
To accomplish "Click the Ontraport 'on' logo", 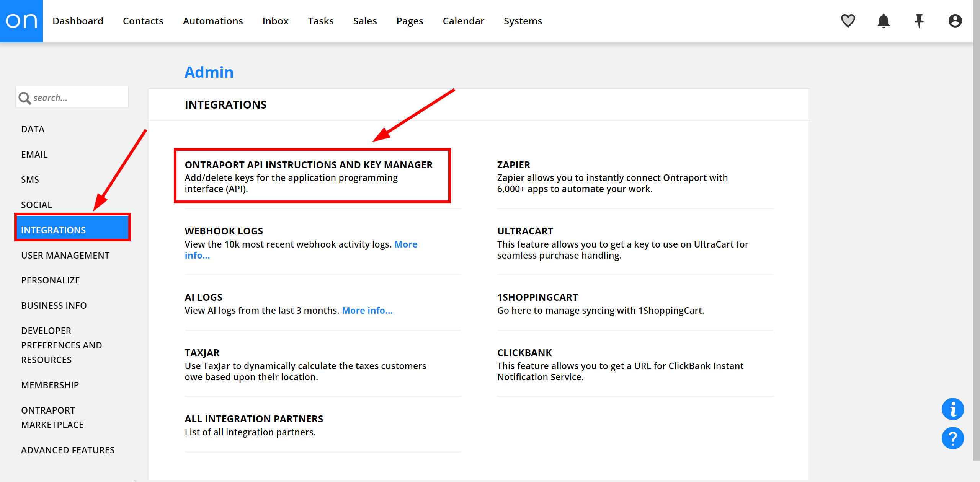I will [x=21, y=21].
